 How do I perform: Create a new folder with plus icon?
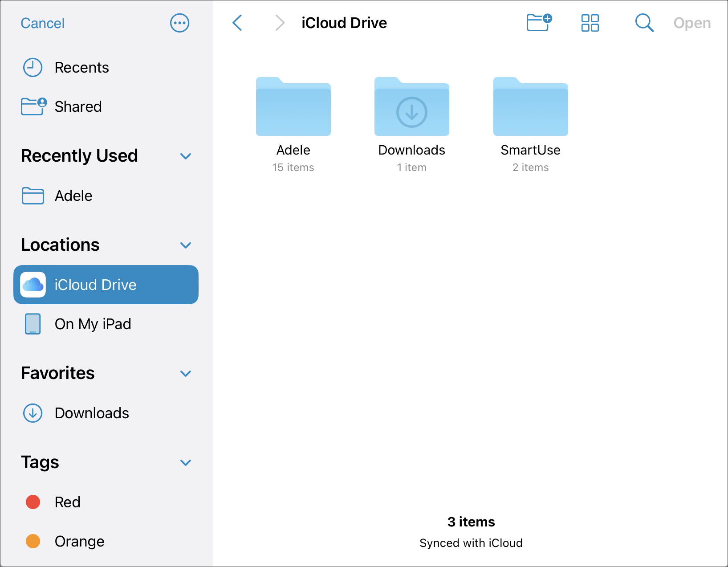[539, 23]
